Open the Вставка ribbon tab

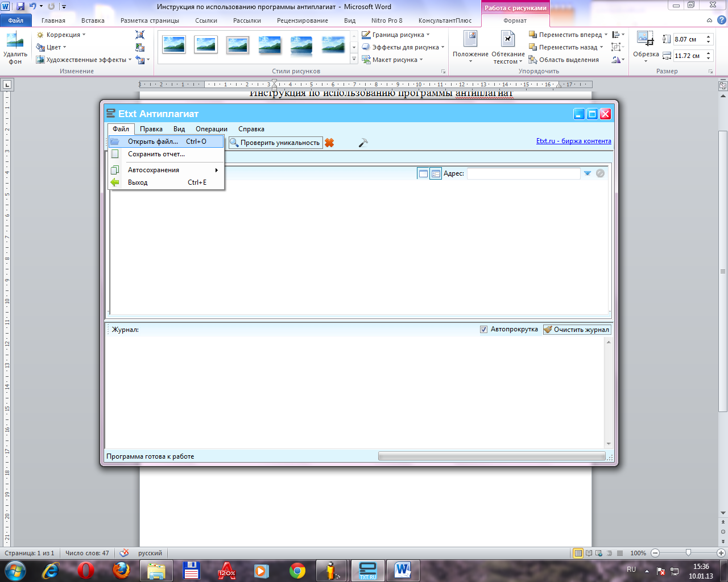click(x=93, y=20)
